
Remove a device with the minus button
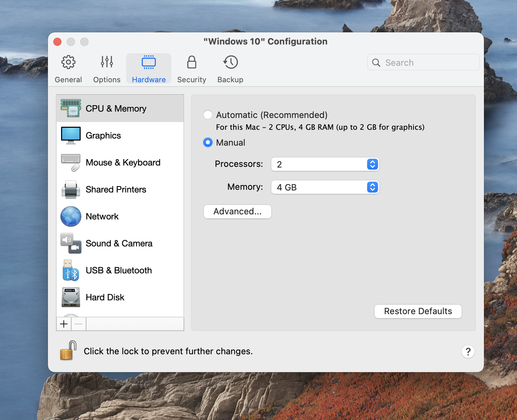79,324
